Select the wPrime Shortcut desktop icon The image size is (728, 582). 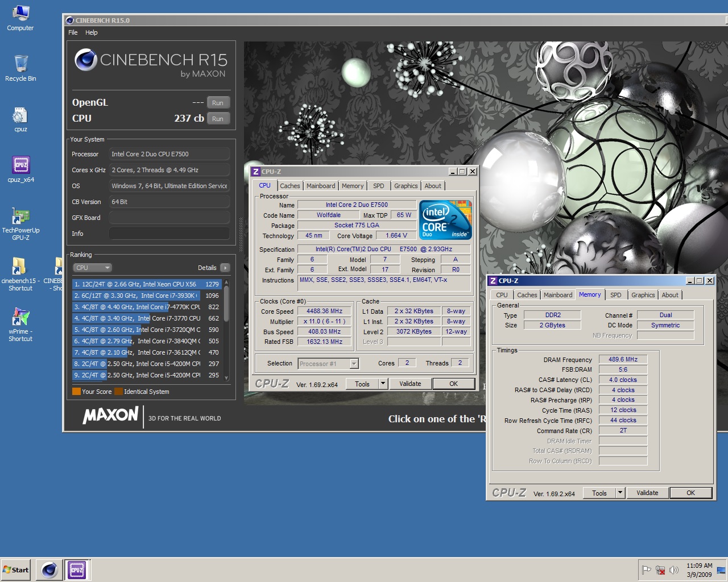click(20, 325)
